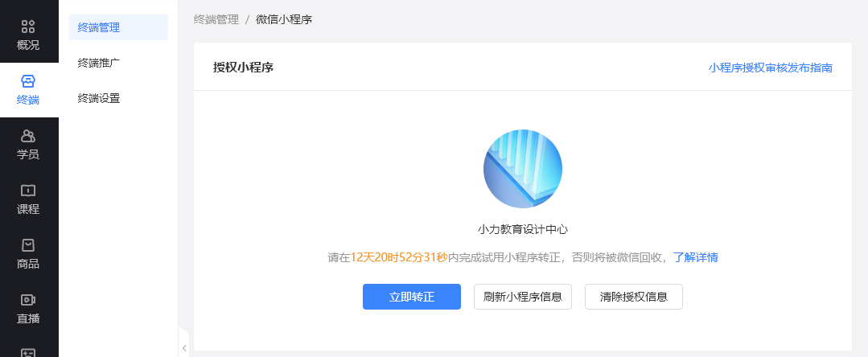Go to 学员 students section
This screenshot has height=357, width=868.
[x=28, y=144]
